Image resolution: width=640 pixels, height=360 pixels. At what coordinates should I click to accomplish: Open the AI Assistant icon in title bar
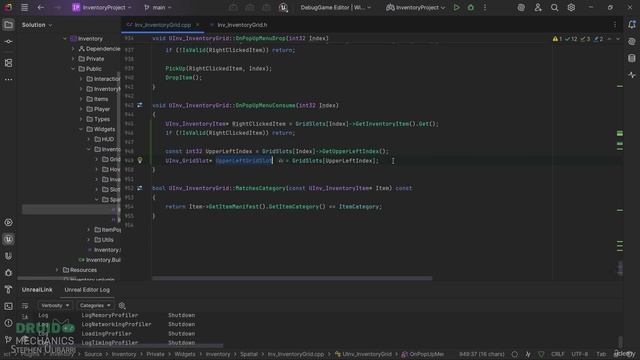[x=521, y=7]
